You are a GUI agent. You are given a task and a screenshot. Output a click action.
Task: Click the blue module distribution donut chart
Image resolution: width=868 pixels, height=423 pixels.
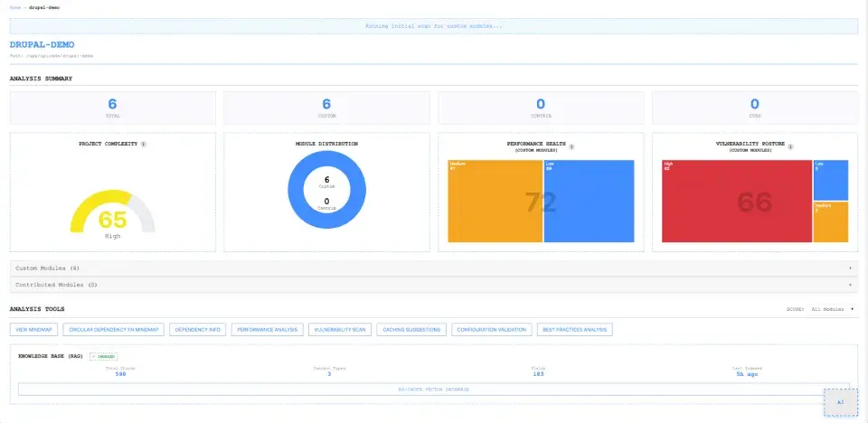(x=326, y=190)
